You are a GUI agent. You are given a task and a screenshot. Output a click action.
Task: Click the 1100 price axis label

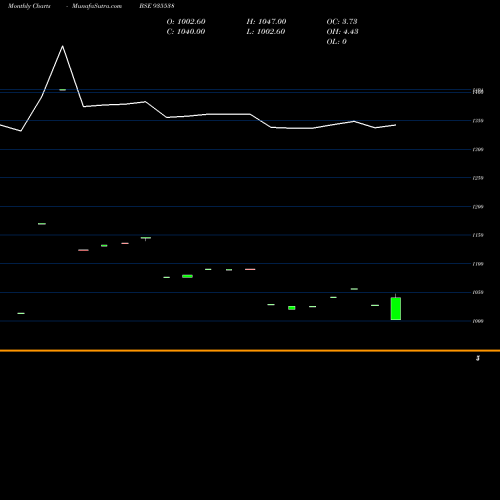[478, 264]
